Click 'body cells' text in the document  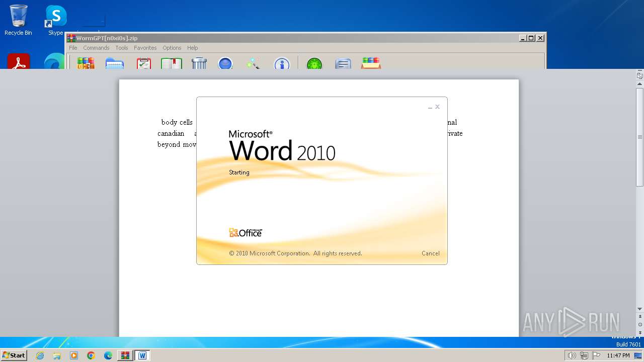coord(177,122)
